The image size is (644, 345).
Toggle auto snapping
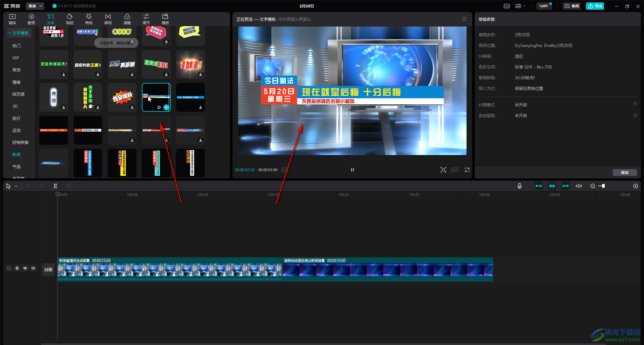[x=552, y=186]
